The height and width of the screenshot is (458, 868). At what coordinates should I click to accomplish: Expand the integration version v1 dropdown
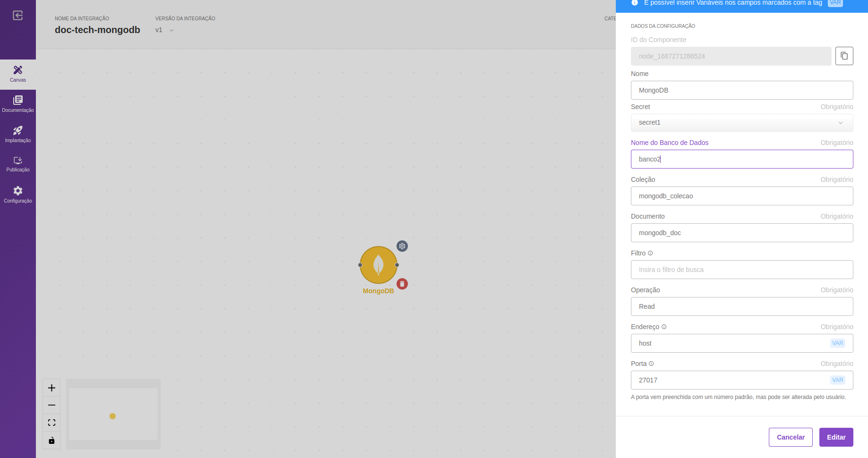click(165, 30)
